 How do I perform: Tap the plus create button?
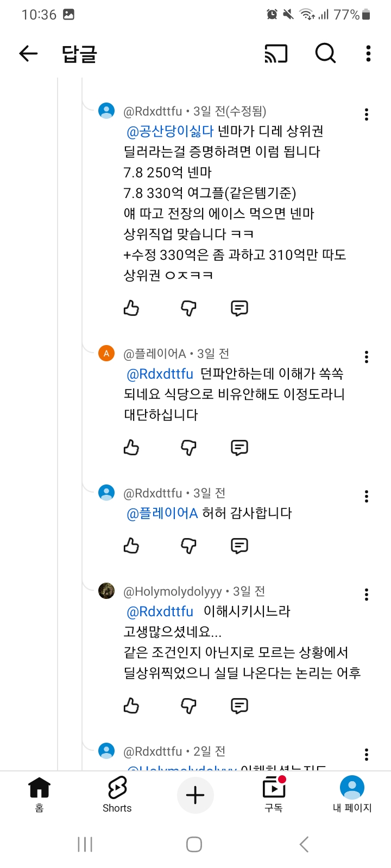[195, 795]
